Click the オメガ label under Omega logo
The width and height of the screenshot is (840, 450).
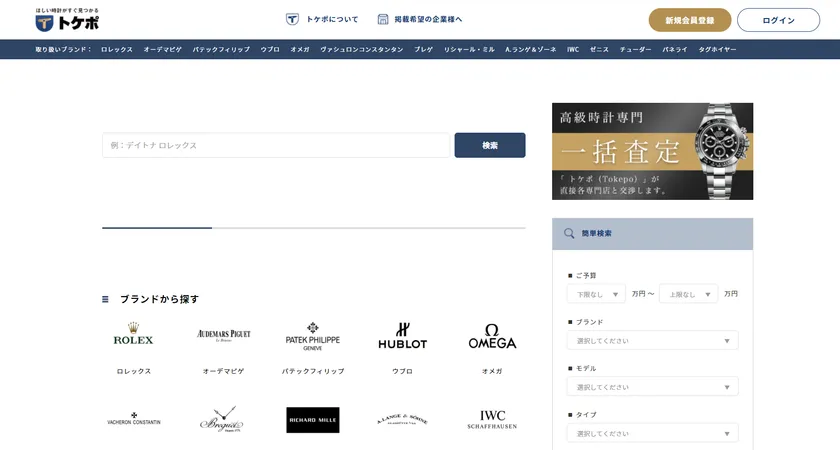tap(492, 371)
